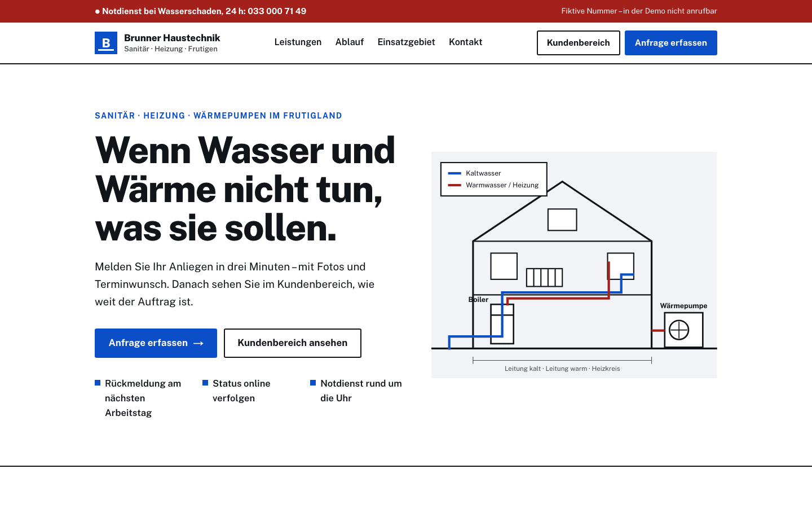Click the emergency notice 'Notdienst bei Wasserschaden'

coord(201,11)
